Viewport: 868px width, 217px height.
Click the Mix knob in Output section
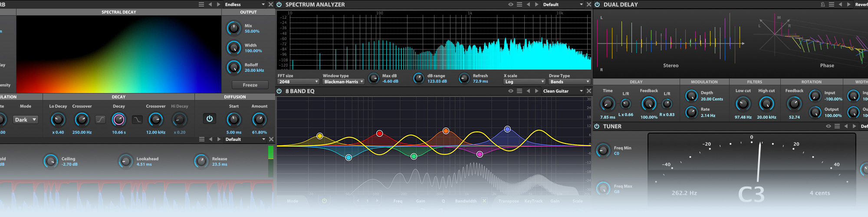click(234, 28)
